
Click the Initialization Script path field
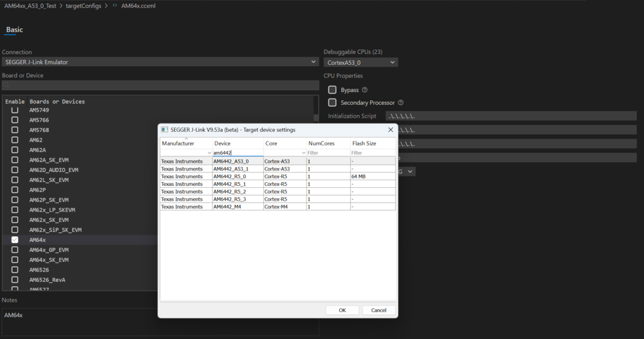(x=511, y=116)
